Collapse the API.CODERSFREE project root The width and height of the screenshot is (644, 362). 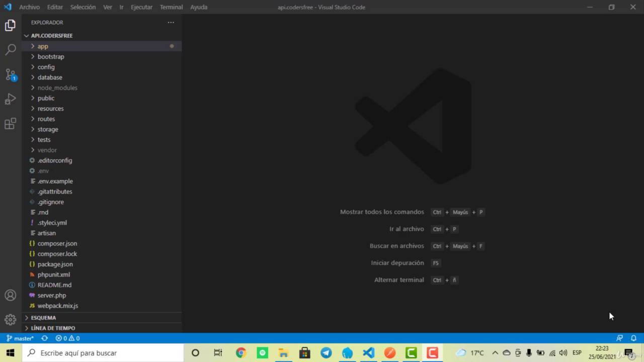51,36
